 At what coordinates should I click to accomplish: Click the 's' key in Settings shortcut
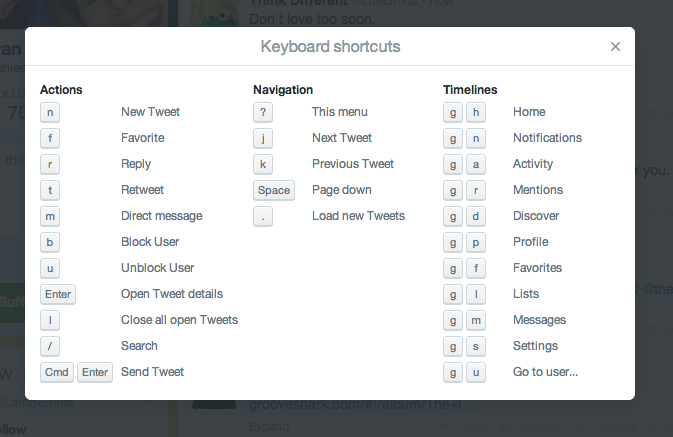coord(476,346)
